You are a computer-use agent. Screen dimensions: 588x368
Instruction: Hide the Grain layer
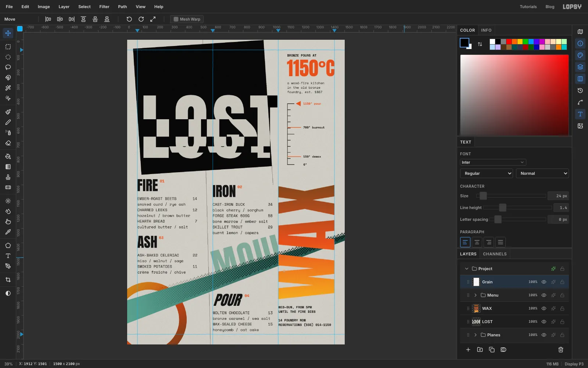click(x=544, y=282)
